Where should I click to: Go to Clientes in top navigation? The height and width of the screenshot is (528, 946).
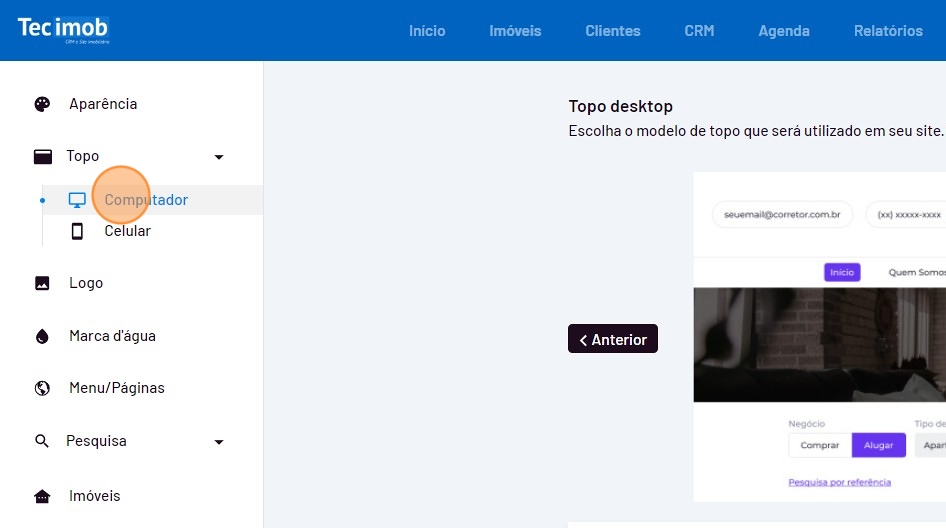coord(613,31)
